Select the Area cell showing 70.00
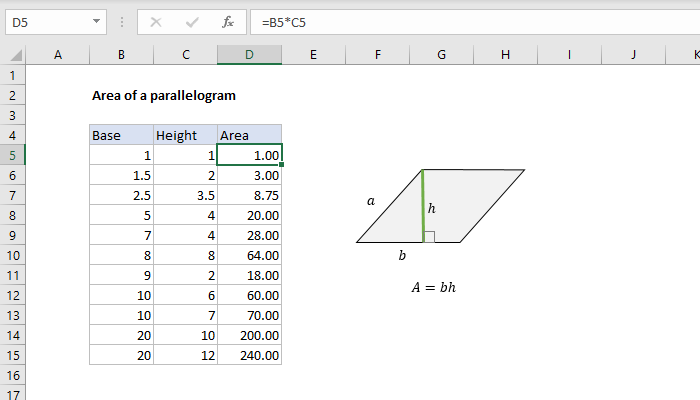Screen dimensions: 700x400 click(250, 316)
